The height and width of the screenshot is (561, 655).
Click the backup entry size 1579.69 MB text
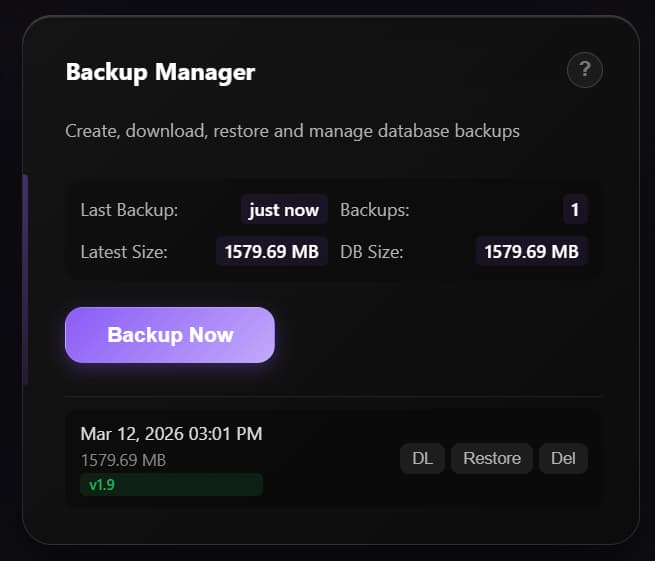(123, 460)
